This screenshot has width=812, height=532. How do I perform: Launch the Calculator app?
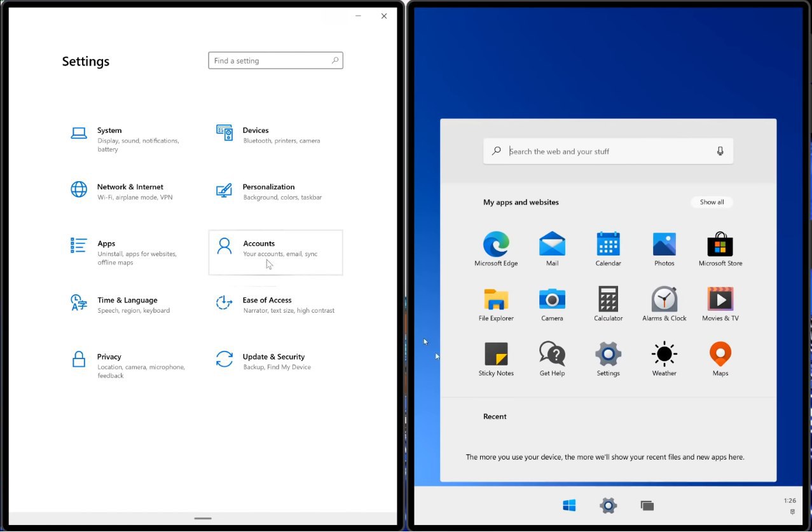point(608,304)
